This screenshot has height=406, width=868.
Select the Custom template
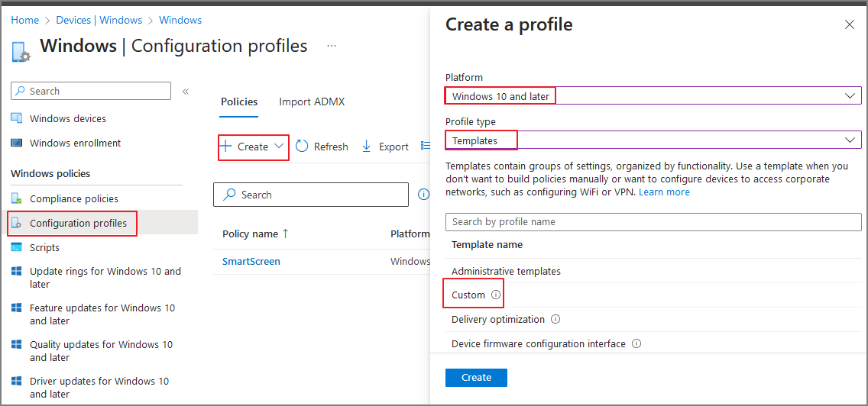tap(468, 295)
